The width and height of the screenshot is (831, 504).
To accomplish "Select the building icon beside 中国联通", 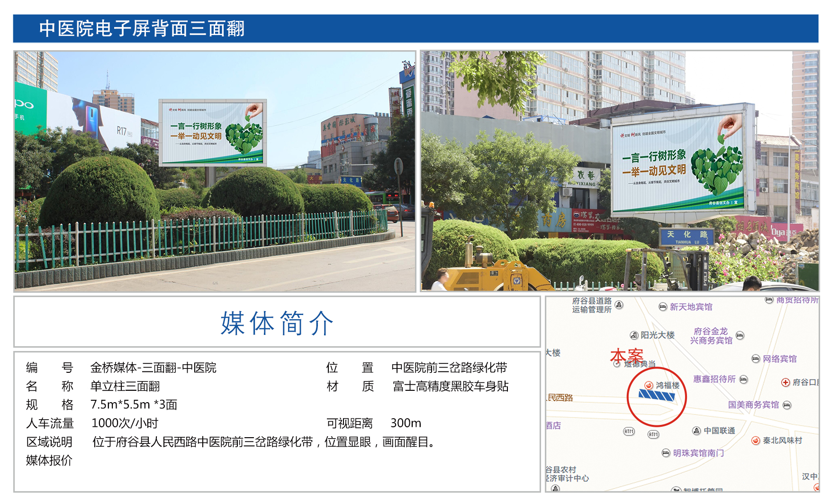I will tap(696, 431).
